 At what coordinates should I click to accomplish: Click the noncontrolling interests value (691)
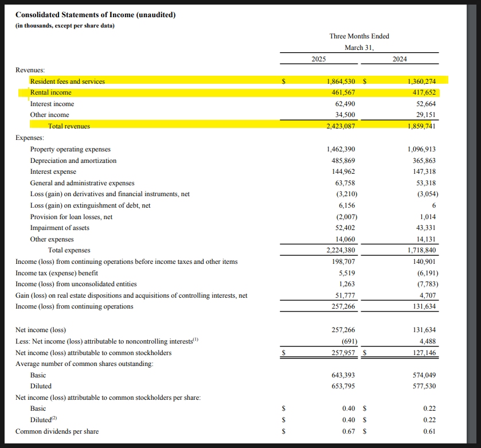[349, 341]
